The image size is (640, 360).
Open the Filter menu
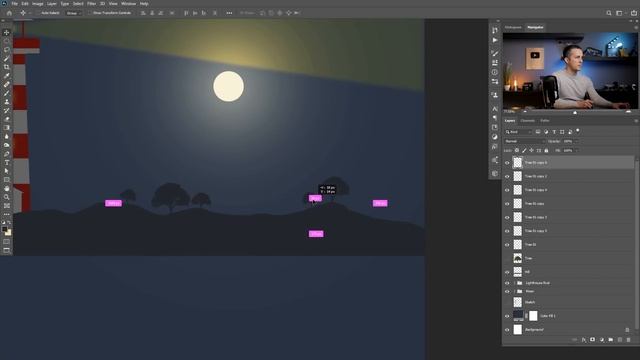point(91,4)
